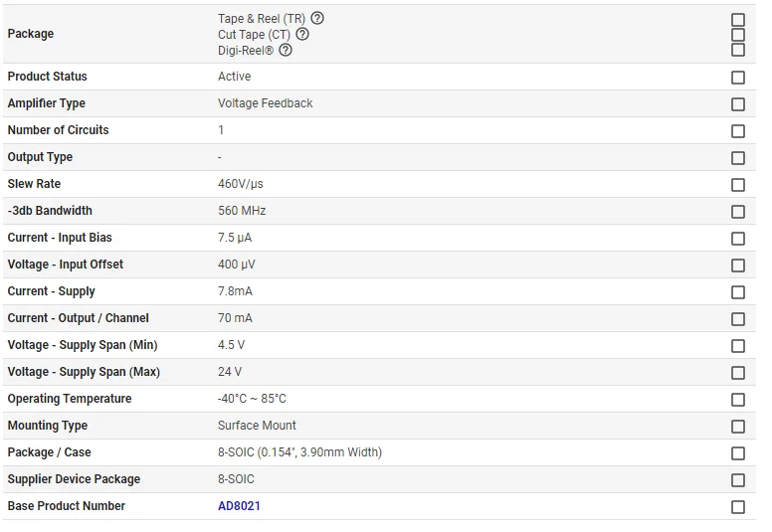This screenshot has width=772, height=532.
Task: Check the Current - Supply checkbox
Action: click(x=738, y=292)
